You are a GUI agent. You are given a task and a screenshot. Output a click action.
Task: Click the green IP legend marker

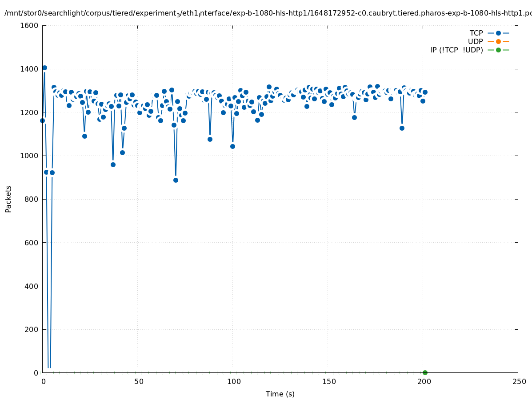(498, 50)
